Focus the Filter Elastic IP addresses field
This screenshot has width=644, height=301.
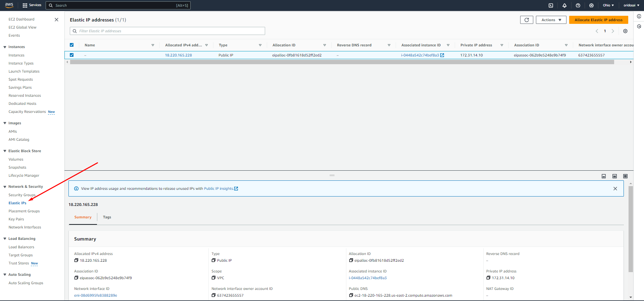167,31
